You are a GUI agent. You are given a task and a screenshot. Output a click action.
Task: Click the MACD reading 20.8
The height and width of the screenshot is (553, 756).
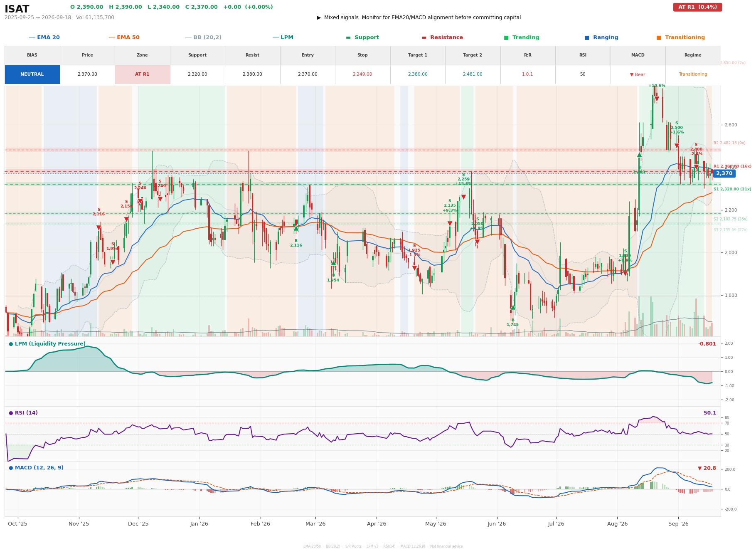[x=707, y=468]
